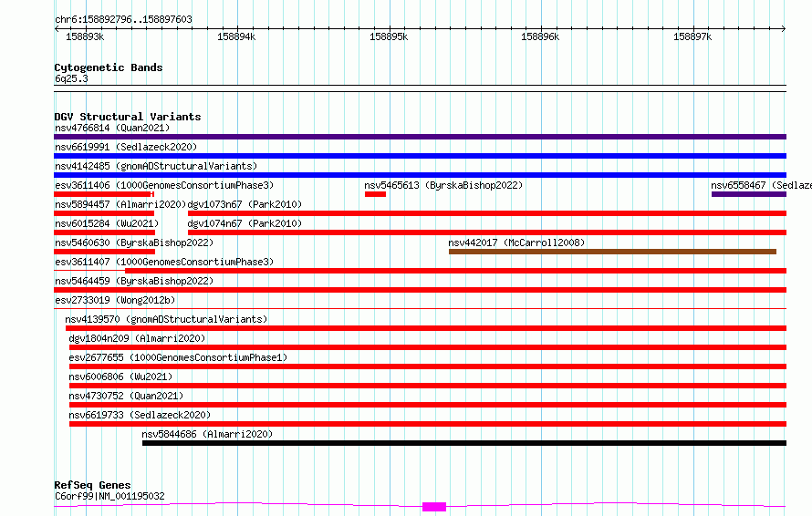Click the black nsv5844686 variant bar

click(464, 443)
